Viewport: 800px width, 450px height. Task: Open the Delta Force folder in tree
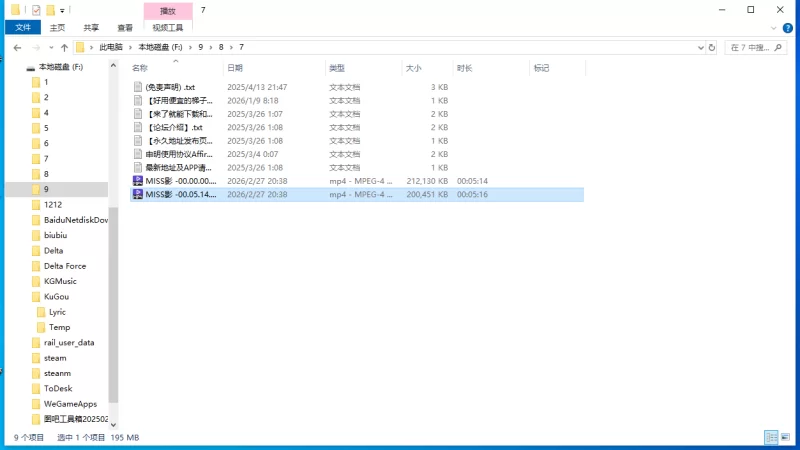pyautogui.click(x=65, y=266)
